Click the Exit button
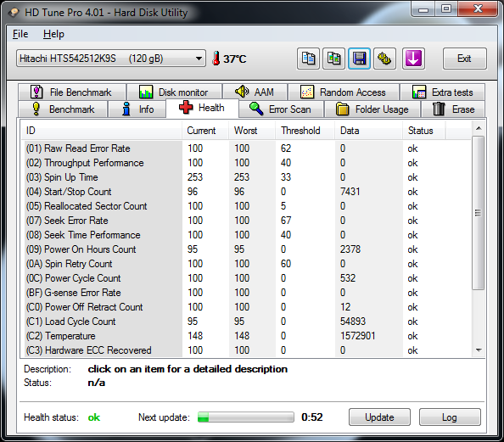 pyautogui.click(x=464, y=59)
